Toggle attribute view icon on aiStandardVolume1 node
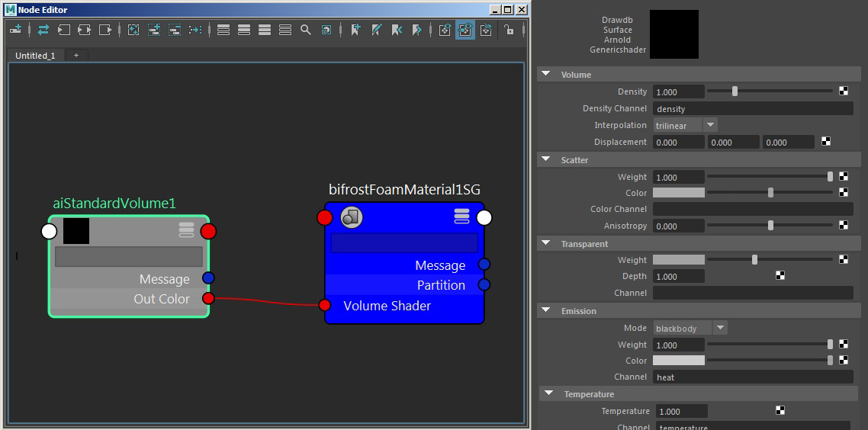 pyautogui.click(x=187, y=229)
